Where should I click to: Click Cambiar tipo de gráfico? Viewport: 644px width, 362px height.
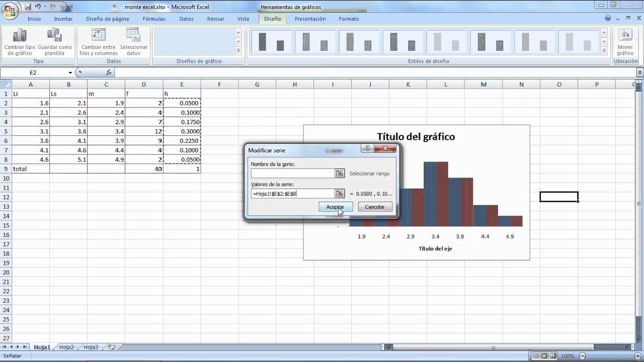pos(20,42)
